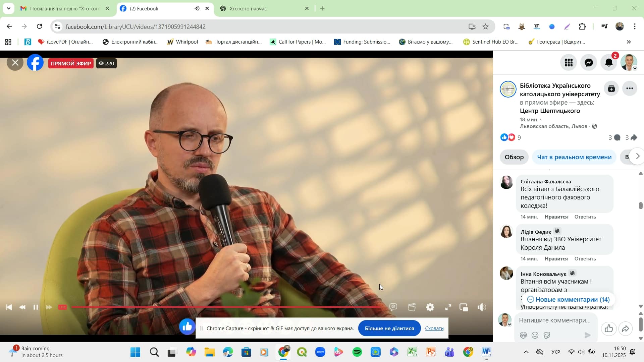Click the thumbs-up icon beside comment box

pos(609,329)
